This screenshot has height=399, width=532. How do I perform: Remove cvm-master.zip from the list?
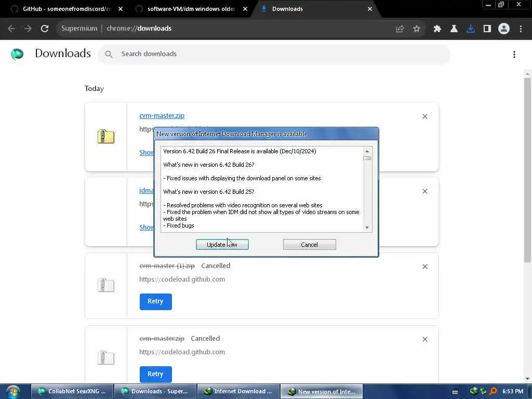pyautogui.click(x=425, y=116)
